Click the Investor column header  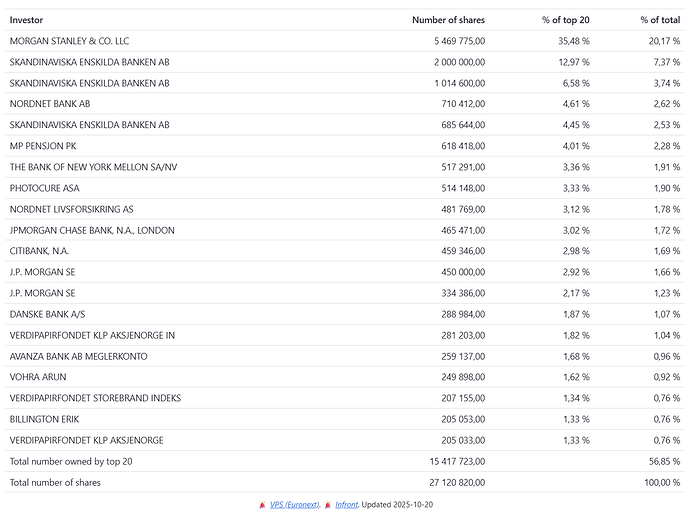27,20
